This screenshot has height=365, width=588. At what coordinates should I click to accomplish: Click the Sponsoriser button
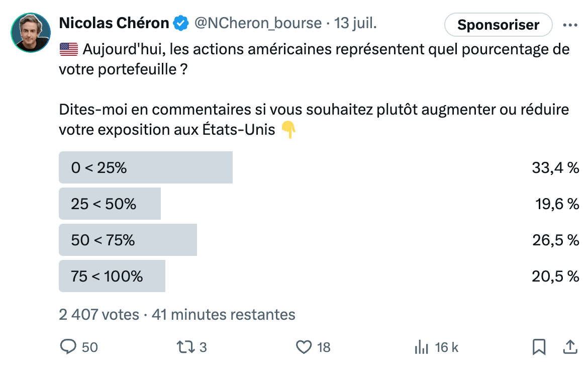(x=498, y=25)
